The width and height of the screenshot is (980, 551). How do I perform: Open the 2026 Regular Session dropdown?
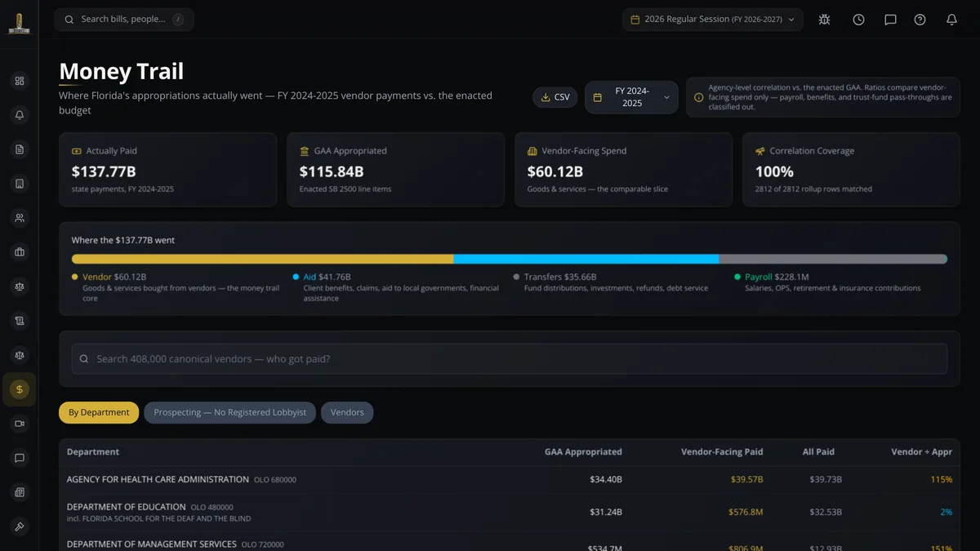[712, 20]
